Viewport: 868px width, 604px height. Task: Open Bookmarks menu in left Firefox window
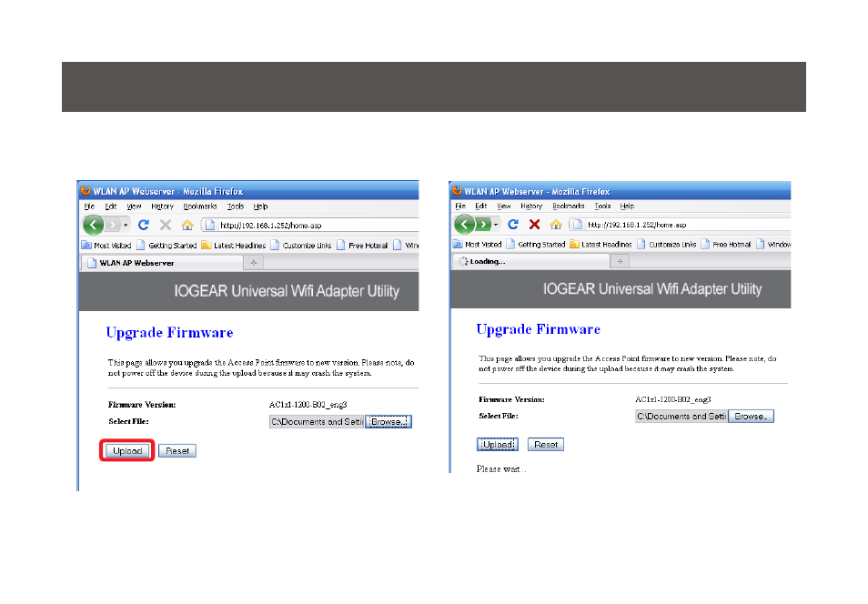[200, 206]
